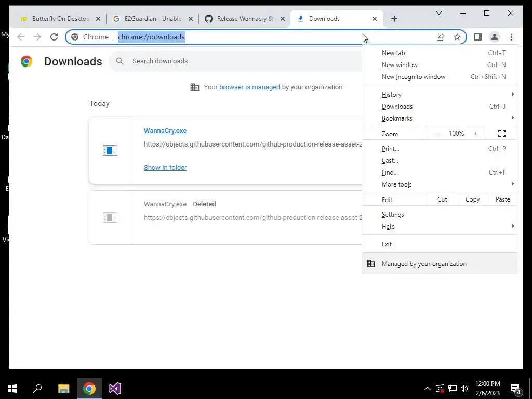Viewport: 532px width, 399px height.
Task: Open Visual Studio from the taskbar
Action: click(115, 389)
